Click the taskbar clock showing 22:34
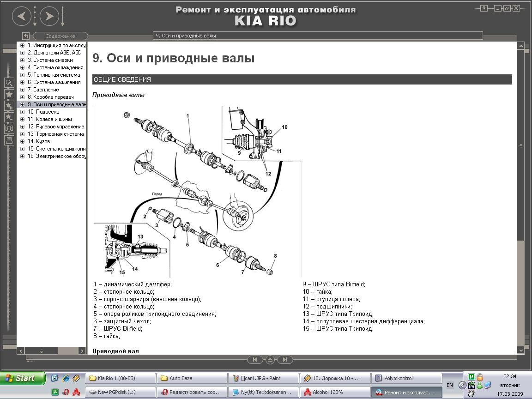Screen dimensions: 532x399 (510, 376)
